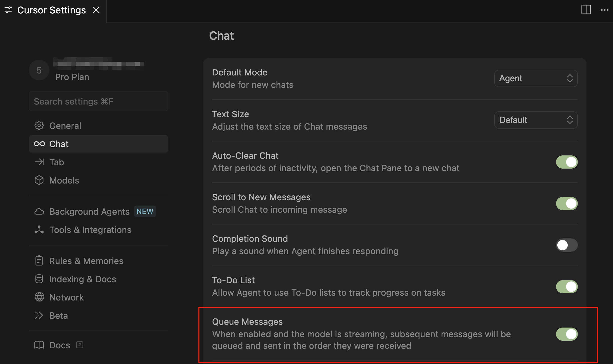Click the Indexing & Docs database icon
The image size is (613, 364).
39,279
